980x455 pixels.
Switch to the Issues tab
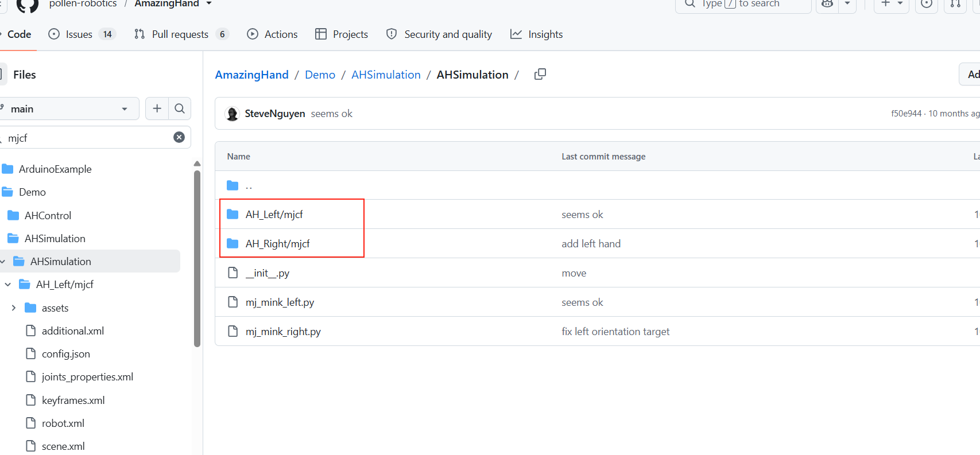[x=82, y=34]
